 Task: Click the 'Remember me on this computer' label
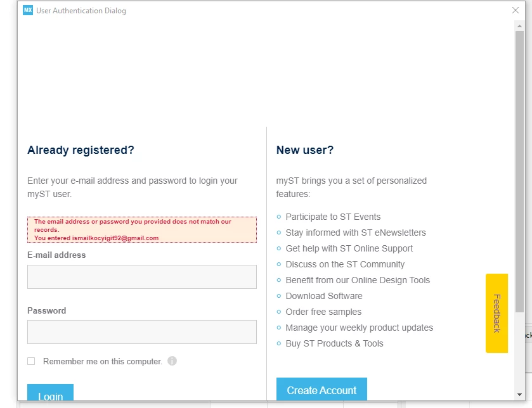pos(103,362)
